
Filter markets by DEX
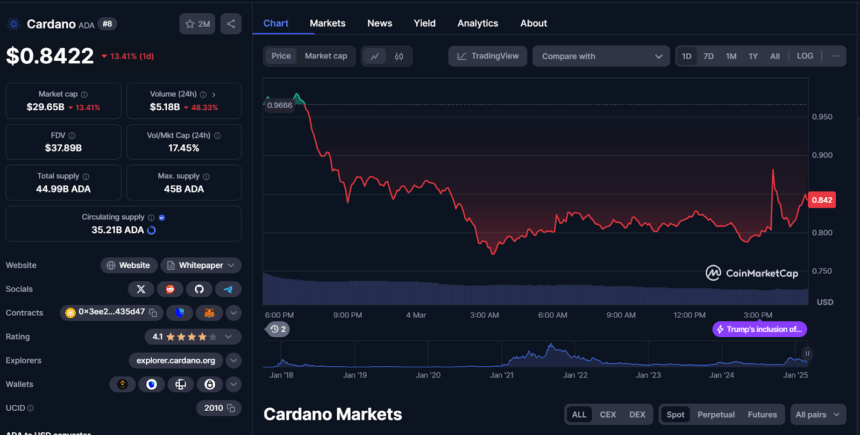[x=637, y=415]
